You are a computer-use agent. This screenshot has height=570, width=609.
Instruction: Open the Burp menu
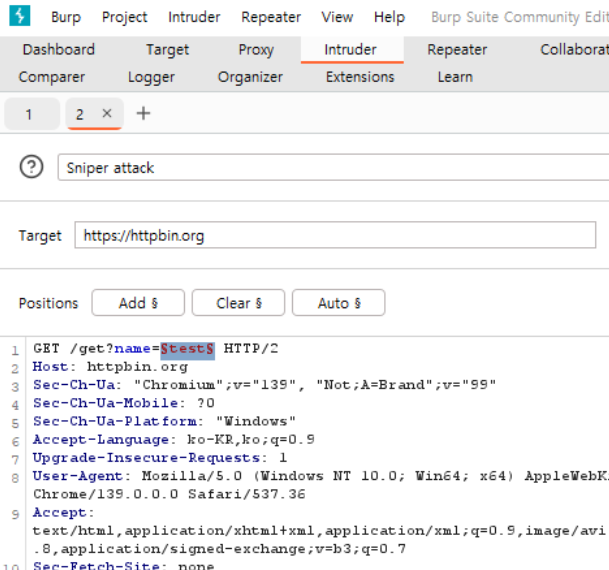[66, 17]
